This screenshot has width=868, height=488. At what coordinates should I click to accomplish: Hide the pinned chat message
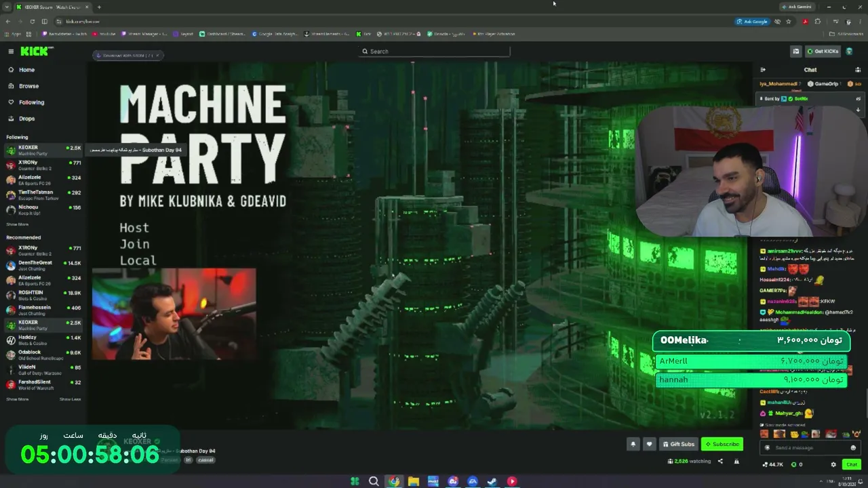pyautogui.click(x=858, y=99)
